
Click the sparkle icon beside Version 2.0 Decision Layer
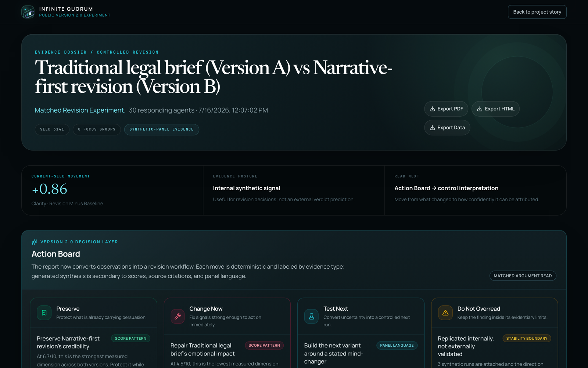click(x=35, y=242)
